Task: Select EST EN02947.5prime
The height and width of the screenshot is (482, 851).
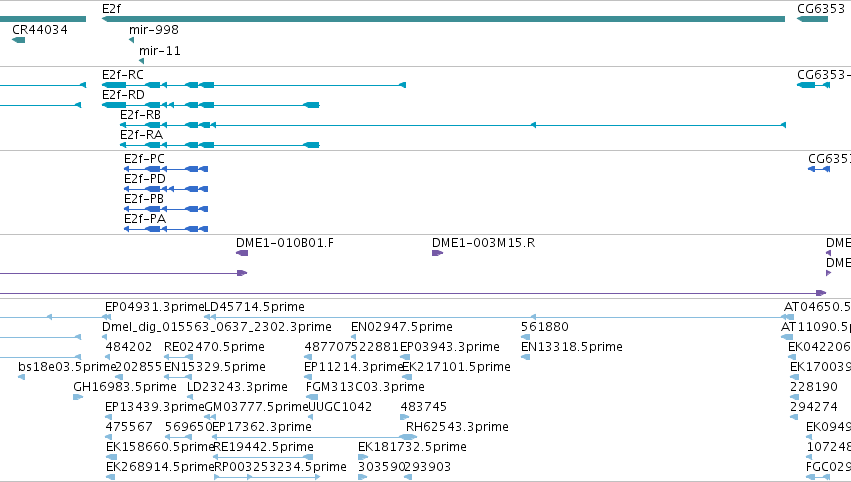Action: (402, 327)
